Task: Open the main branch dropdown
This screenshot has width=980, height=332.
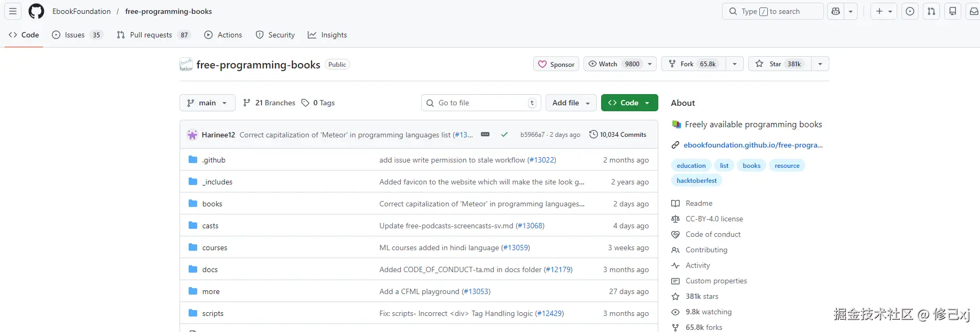Action: click(207, 103)
